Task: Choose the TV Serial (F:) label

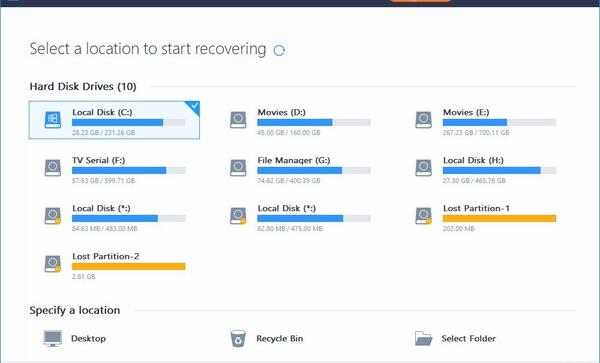Action: click(98, 160)
